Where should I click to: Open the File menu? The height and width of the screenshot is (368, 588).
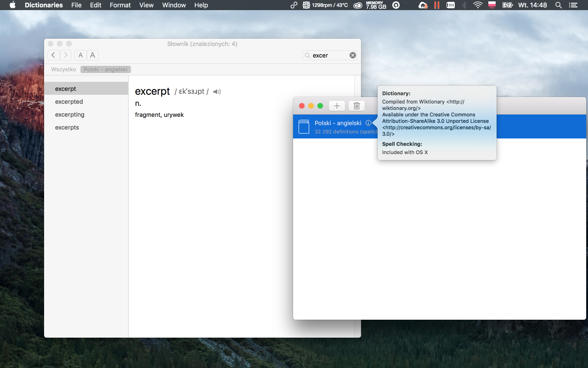pos(76,5)
